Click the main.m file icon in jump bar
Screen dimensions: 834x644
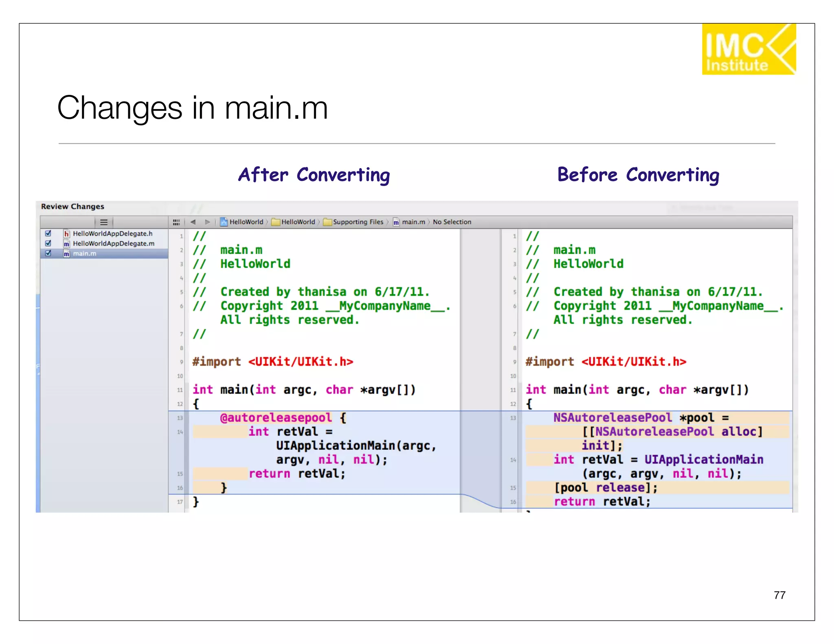coord(396,222)
